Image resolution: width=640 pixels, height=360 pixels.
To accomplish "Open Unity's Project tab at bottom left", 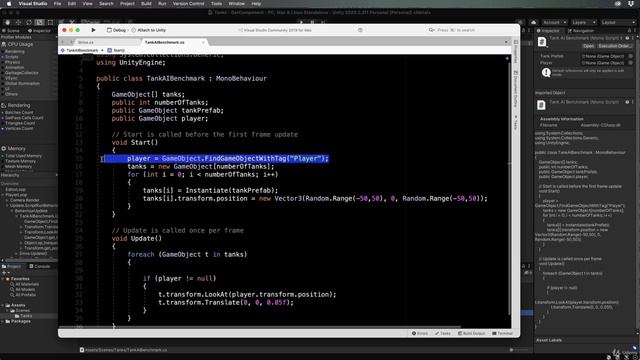I will click(11, 267).
